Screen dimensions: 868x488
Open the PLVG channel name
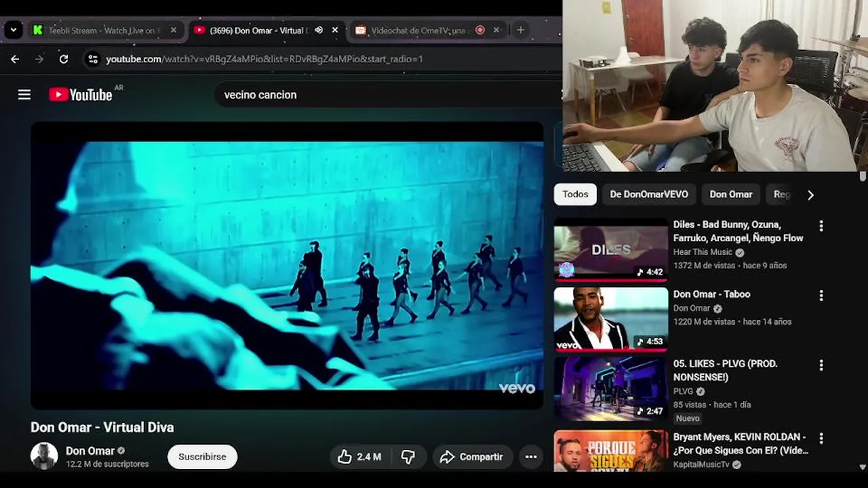(683, 391)
